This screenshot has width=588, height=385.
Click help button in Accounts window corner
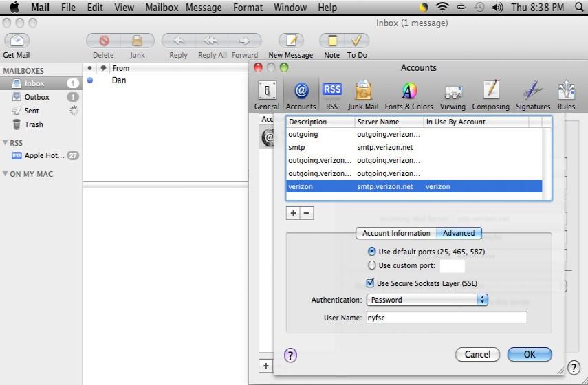(574, 367)
